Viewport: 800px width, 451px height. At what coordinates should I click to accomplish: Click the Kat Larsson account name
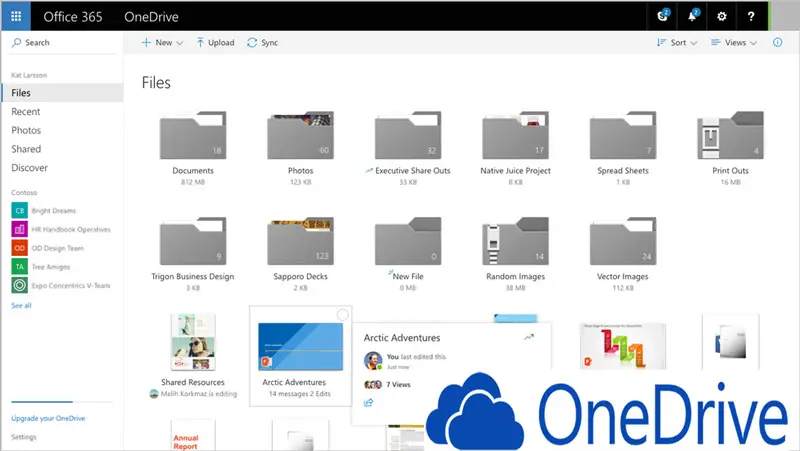(29, 75)
